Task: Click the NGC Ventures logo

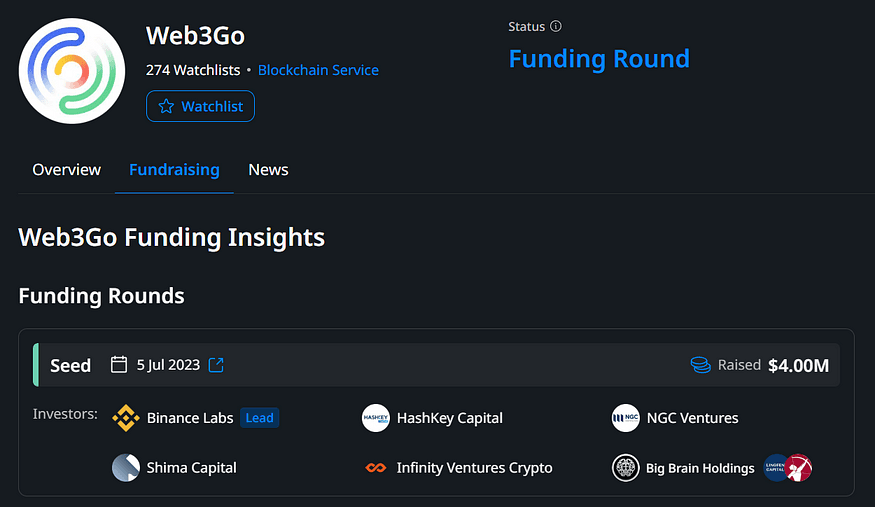Action: 626,418
